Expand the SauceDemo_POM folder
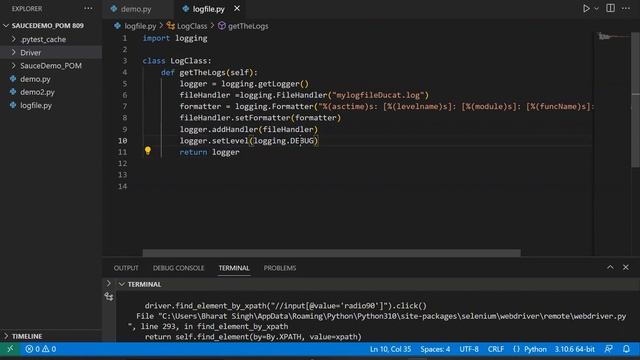 click(x=51, y=66)
